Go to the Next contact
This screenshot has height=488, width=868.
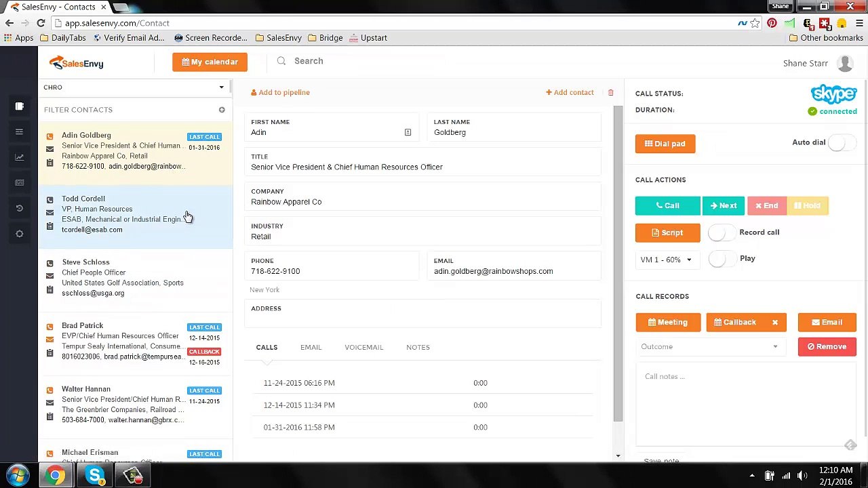tap(723, 206)
